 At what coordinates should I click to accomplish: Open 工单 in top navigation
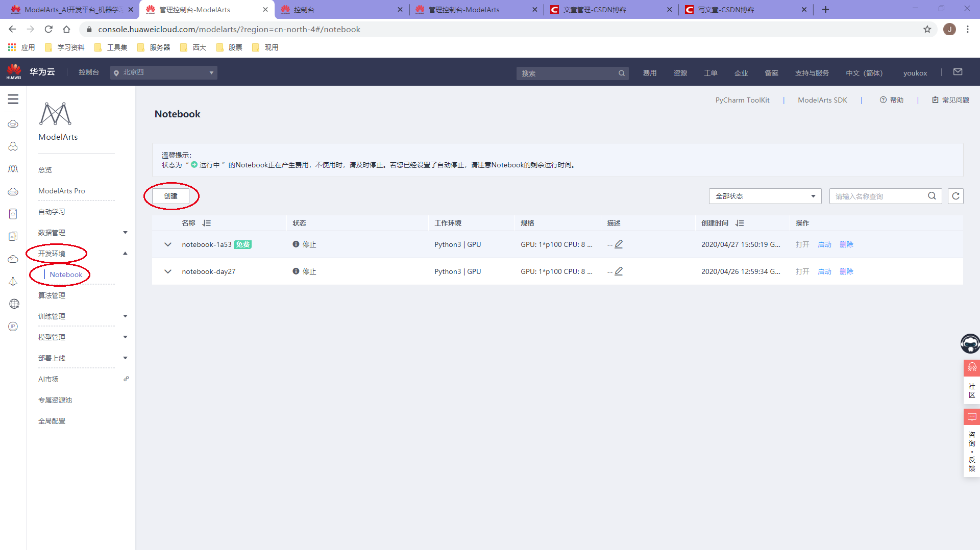710,73
